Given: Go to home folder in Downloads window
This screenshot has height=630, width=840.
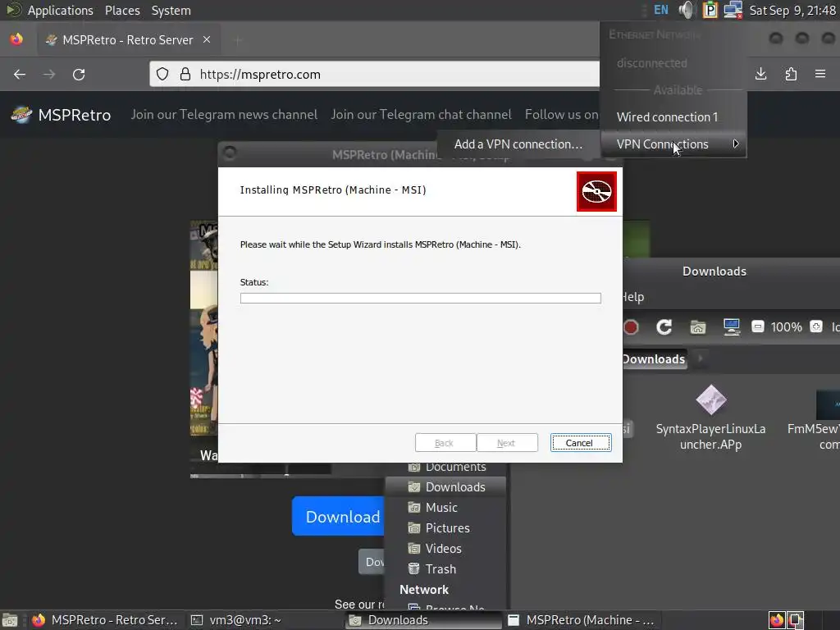Looking at the screenshot, I should pyautogui.click(x=697, y=326).
